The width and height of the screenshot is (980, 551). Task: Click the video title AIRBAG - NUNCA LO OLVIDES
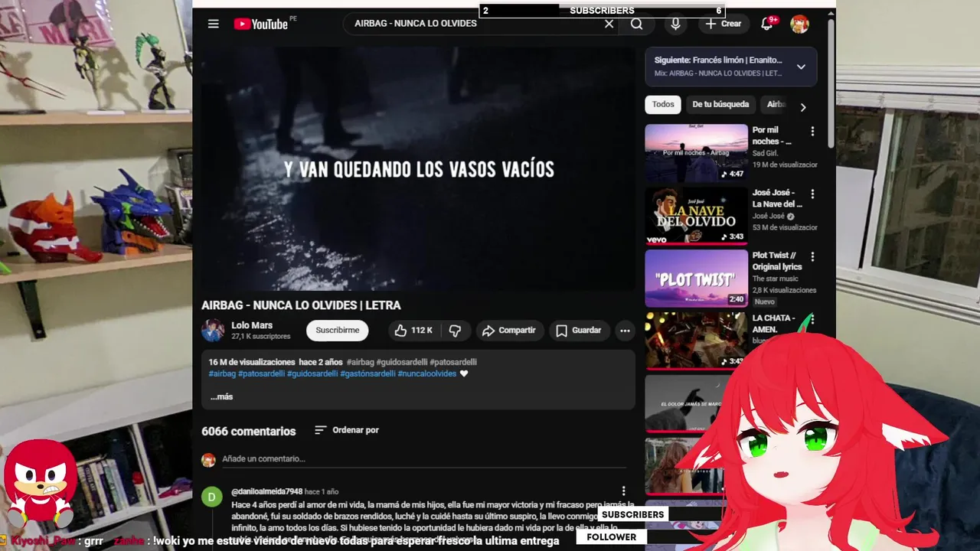(x=301, y=305)
